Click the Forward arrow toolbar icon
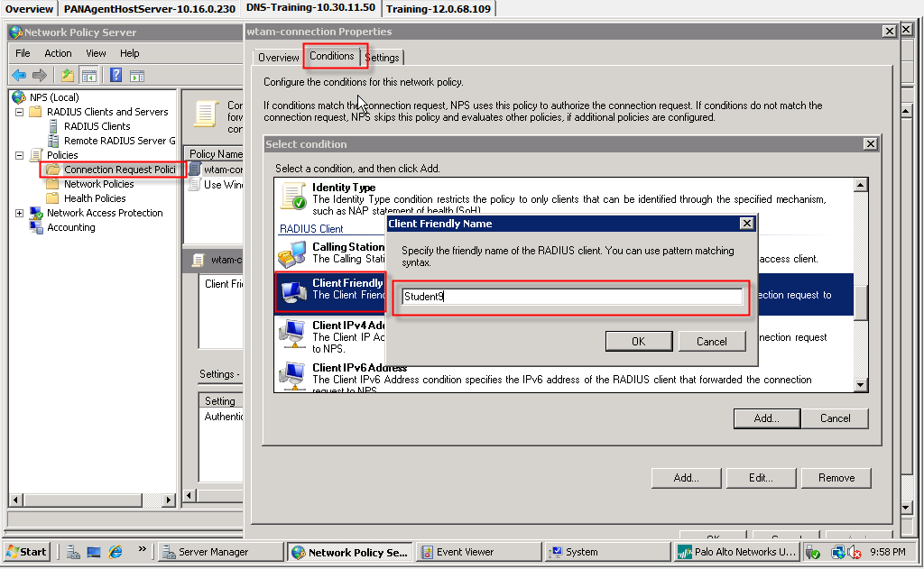 (40, 76)
